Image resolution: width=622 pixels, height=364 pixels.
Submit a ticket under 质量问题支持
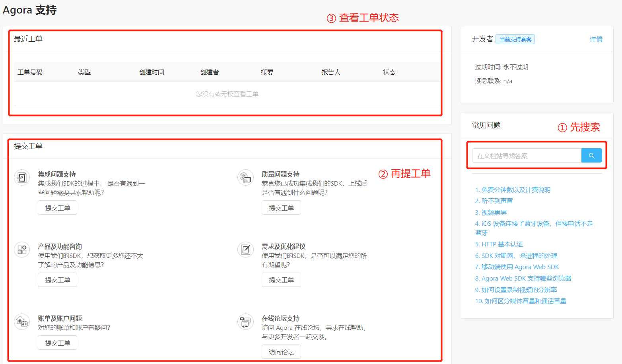[x=281, y=208]
